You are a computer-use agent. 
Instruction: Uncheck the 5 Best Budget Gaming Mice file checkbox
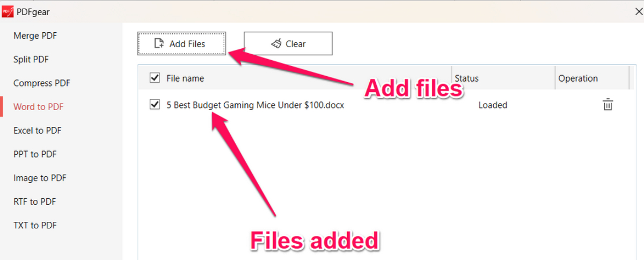[x=155, y=105]
